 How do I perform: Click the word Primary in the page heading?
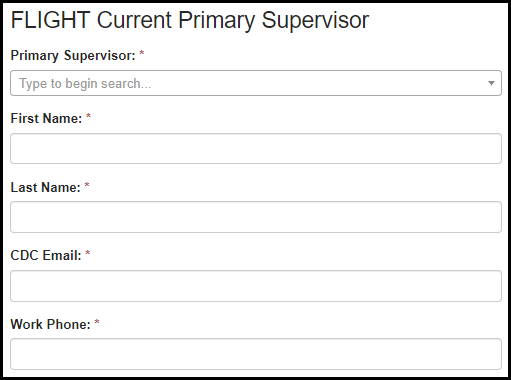pyautogui.click(x=216, y=21)
